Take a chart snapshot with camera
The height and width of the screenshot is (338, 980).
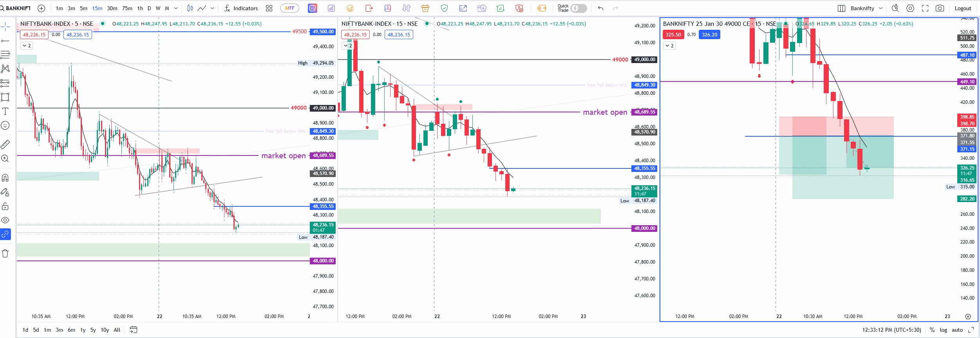940,8
